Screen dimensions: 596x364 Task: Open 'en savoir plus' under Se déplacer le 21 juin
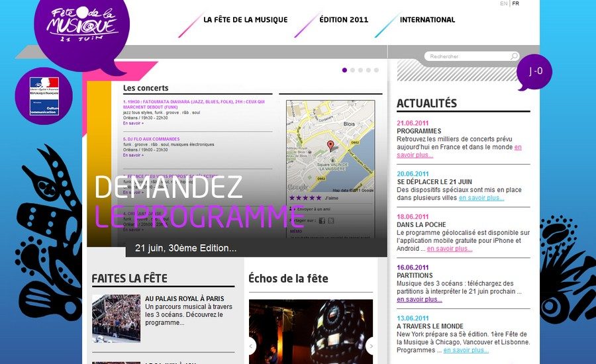pos(481,198)
